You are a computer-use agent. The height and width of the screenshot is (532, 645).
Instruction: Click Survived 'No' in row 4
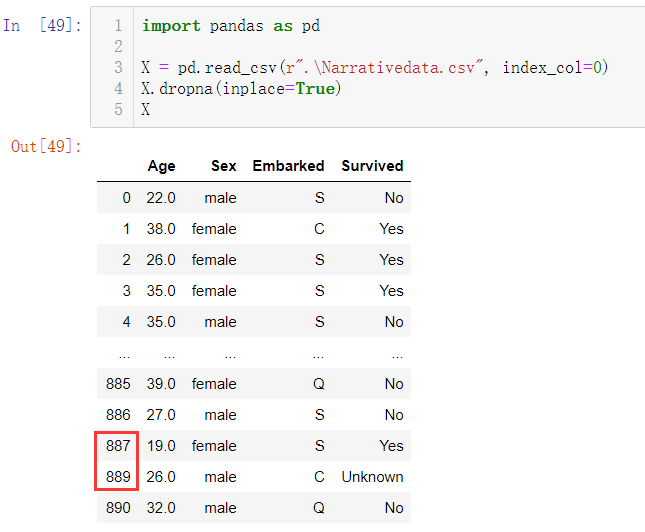(394, 322)
